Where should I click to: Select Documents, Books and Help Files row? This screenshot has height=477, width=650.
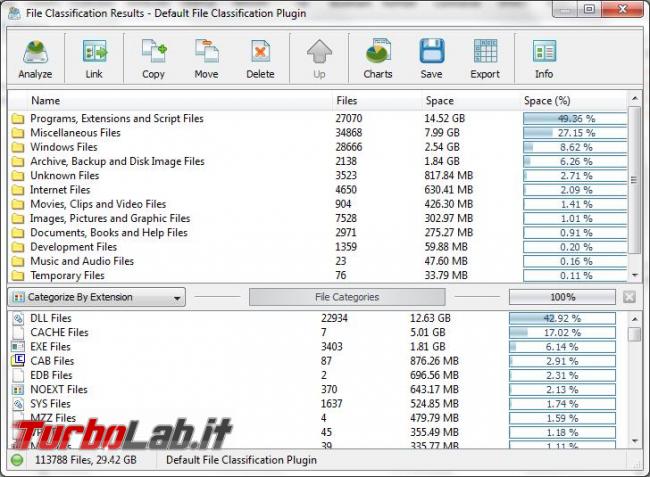318,233
